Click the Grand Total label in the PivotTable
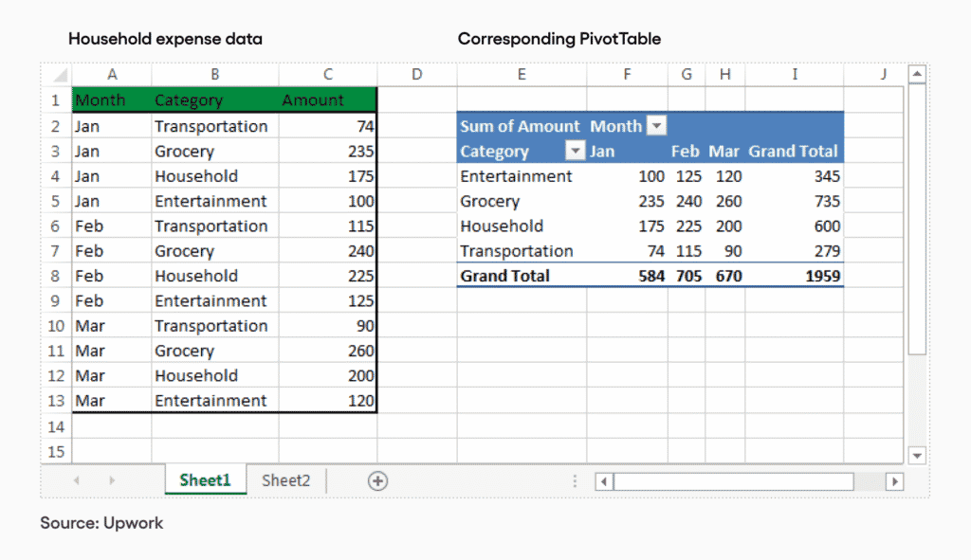The image size is (971, 560). [x=504, y=276]
